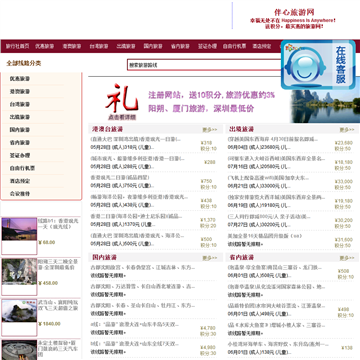Image resolution: width=360 pixels, height=360 pixels.
Task: Open the provincial hot-spring tour priced ¥508
Action: click(x=275, y=267)
